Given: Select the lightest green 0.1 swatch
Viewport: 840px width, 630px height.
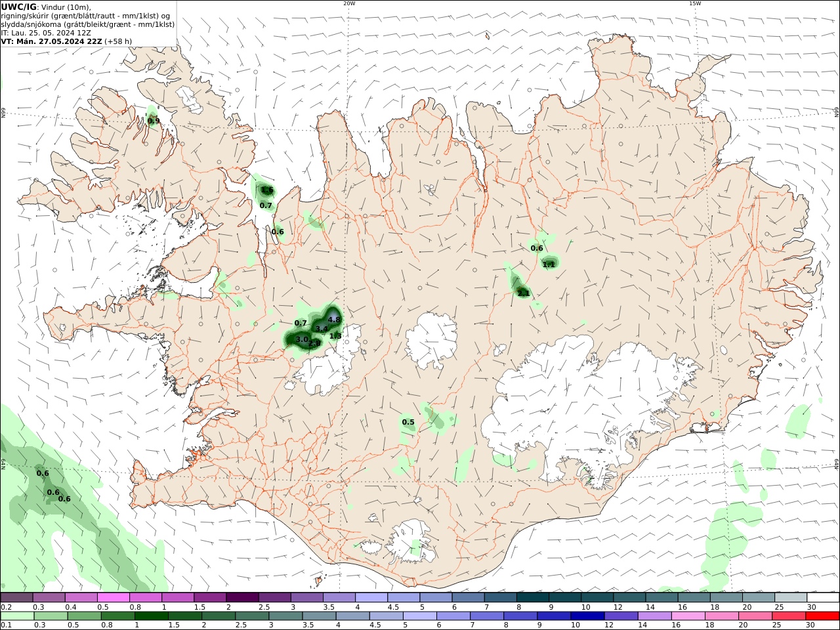Looking at the screenshot, I should [x=18, y=616].
